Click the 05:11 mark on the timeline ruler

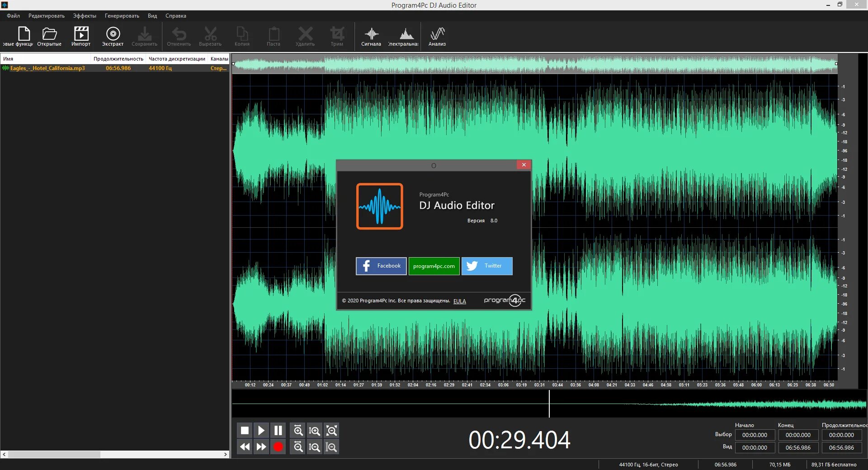[x=684, y=385]
